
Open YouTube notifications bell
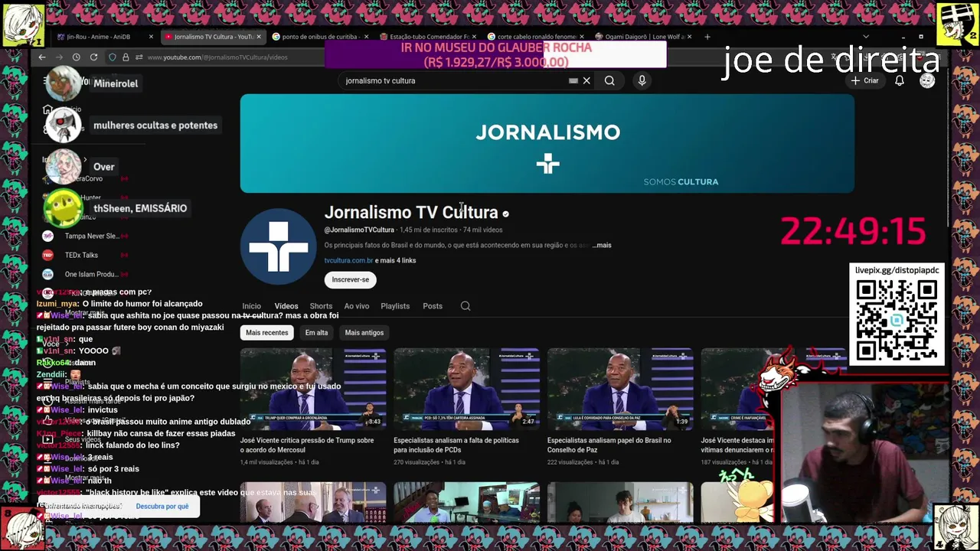click(900, 80)
